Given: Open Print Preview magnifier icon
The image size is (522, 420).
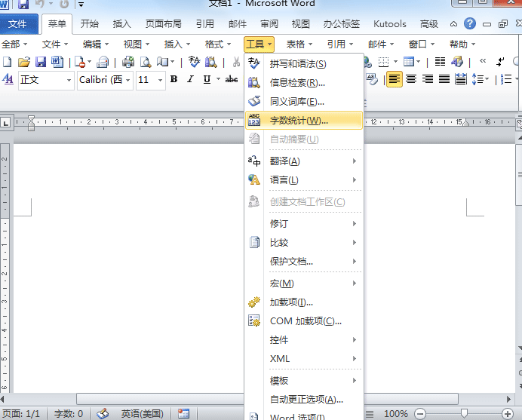Looking at the screenshot, I should [146, 62].
